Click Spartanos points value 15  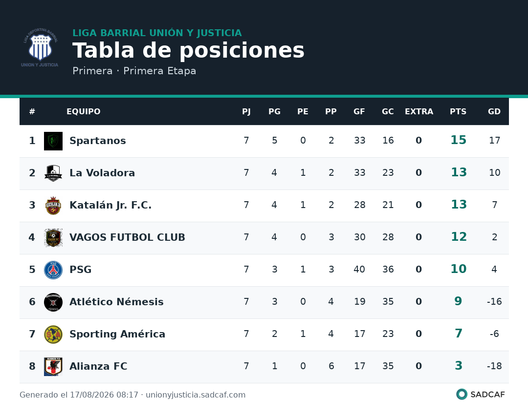click(x=458, y=140)
